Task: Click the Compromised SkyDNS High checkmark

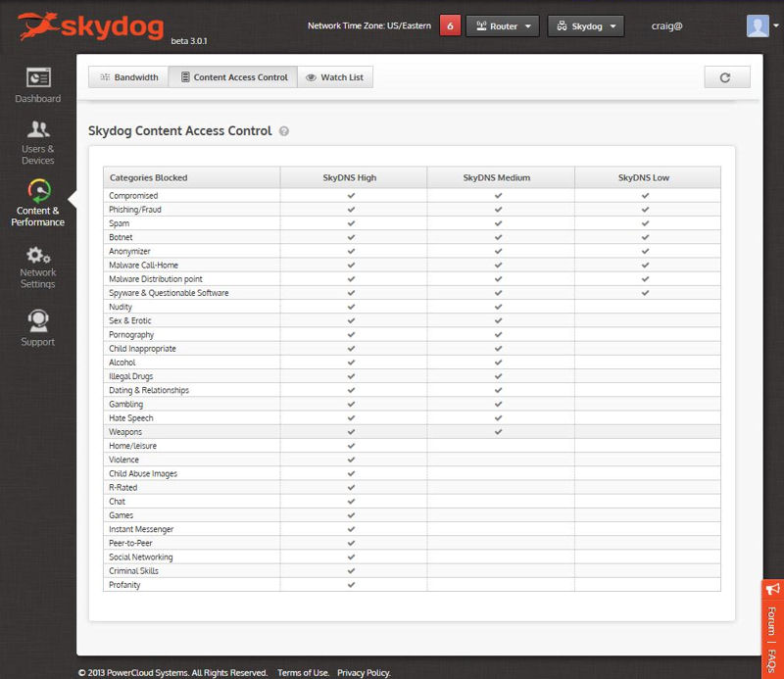Action: (x=351, y=196)
